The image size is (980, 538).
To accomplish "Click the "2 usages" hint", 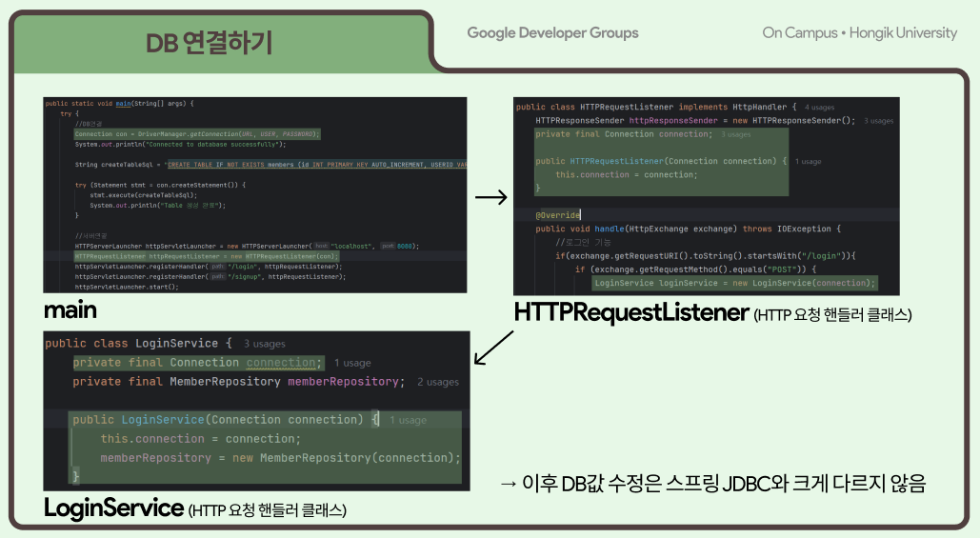I will pyautogui.click(x=438, y=382).
